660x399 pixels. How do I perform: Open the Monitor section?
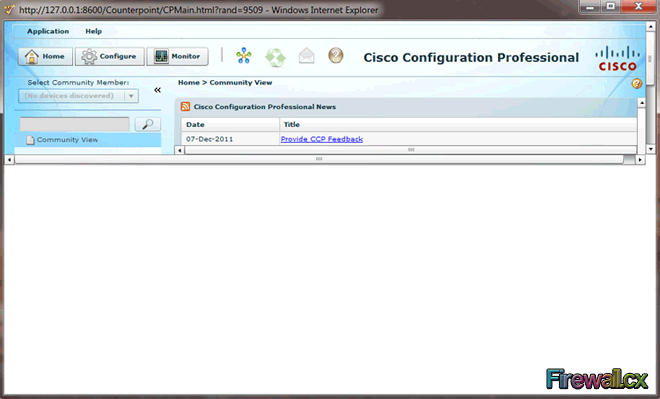click(177, 56)
